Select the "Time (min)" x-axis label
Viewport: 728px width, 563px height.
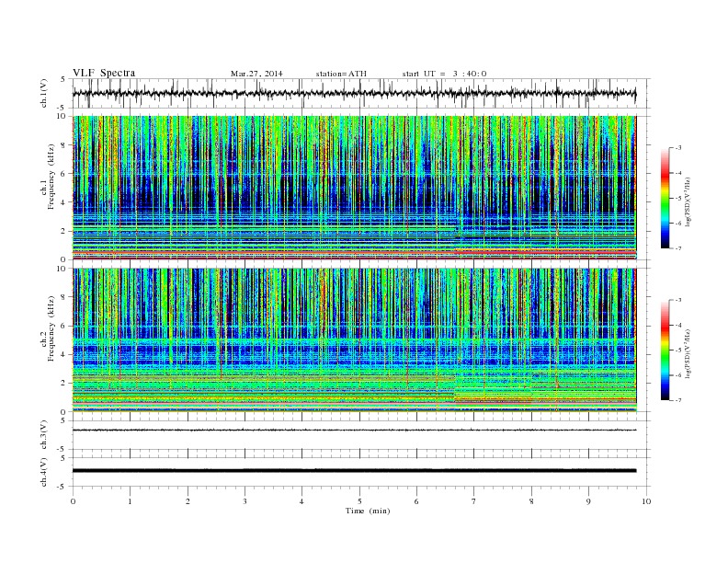tap(368, 511)
